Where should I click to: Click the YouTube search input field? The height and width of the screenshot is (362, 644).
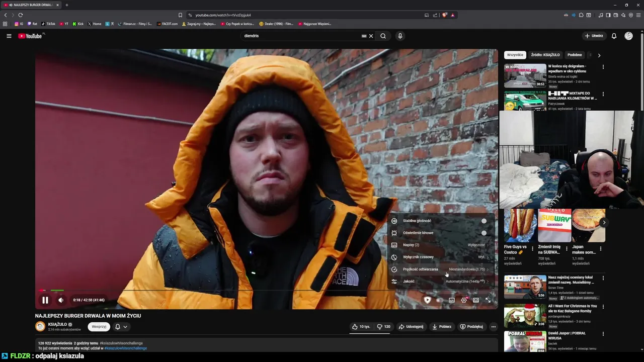[x=299, y=36]
